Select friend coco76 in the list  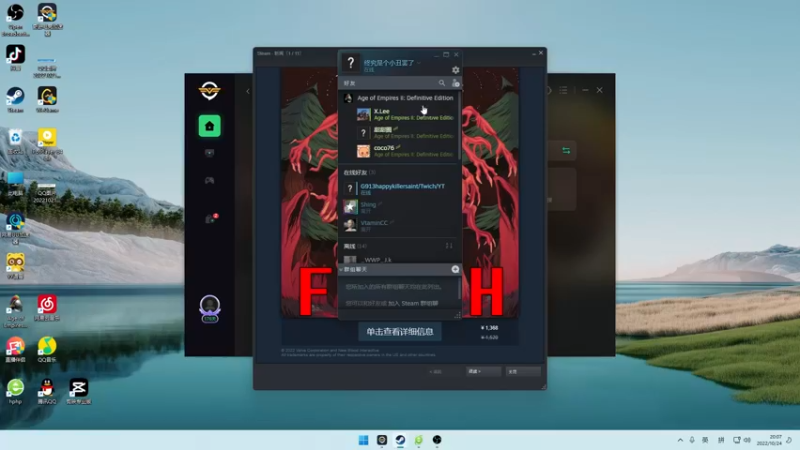click(406, 151)
